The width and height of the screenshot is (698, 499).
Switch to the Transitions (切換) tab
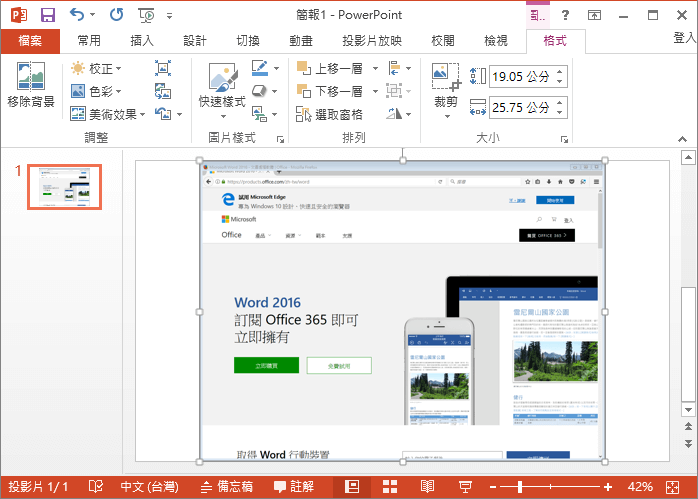[x=248, y=41]
